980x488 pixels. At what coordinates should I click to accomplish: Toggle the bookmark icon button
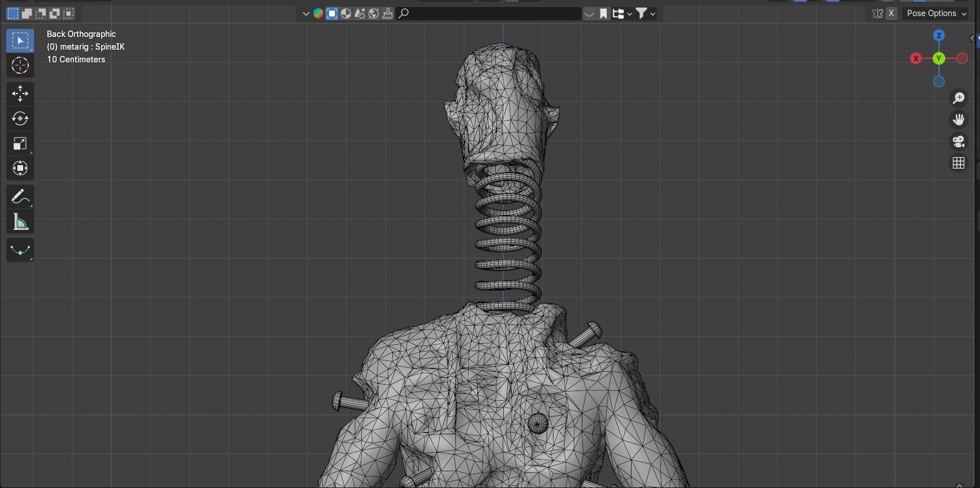pos(603,13)
